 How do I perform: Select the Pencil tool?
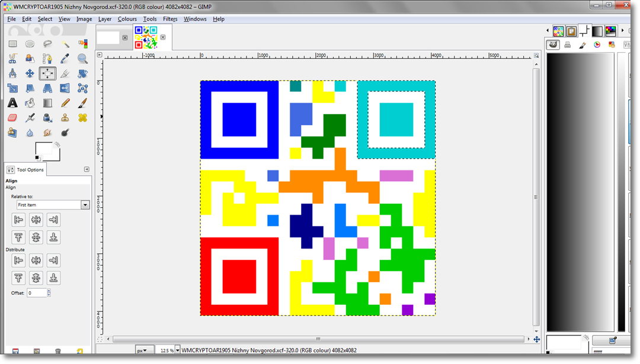65,103
